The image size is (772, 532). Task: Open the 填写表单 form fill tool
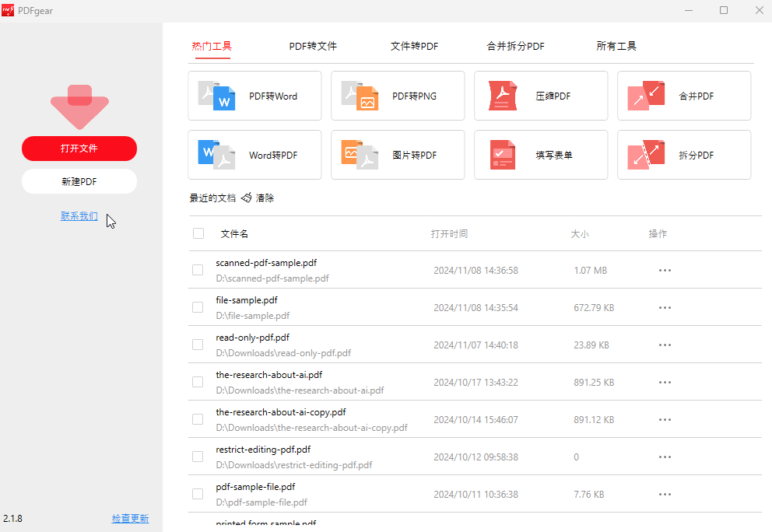(x=541, y=156)
